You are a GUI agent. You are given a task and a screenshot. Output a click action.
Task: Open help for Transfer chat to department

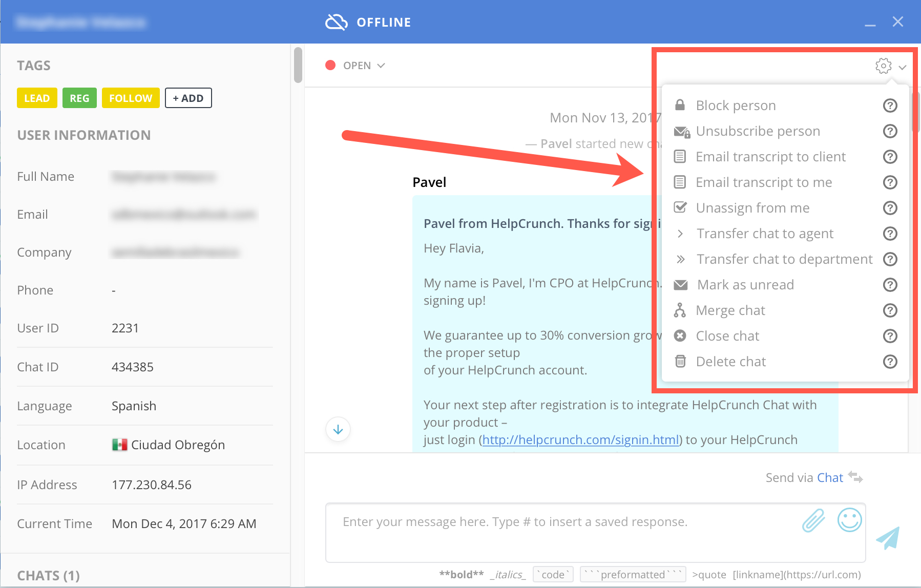tap(890, 259)
